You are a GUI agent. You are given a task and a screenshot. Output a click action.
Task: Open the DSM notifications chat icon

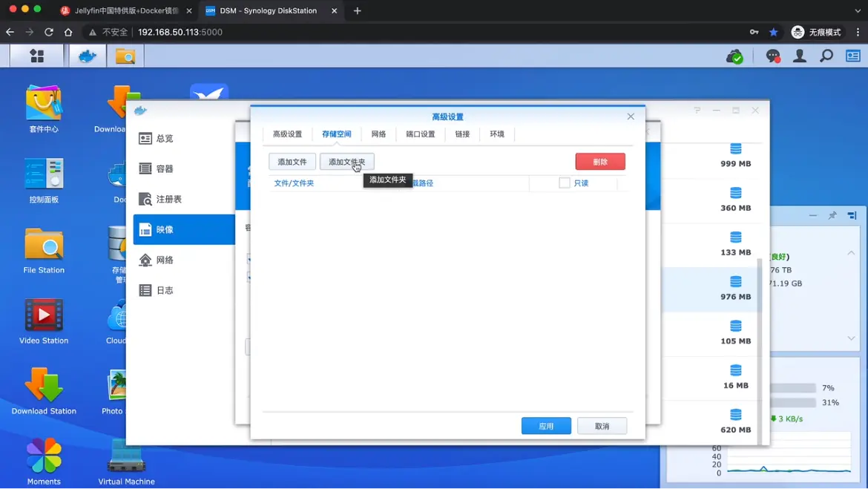(772, 56)
